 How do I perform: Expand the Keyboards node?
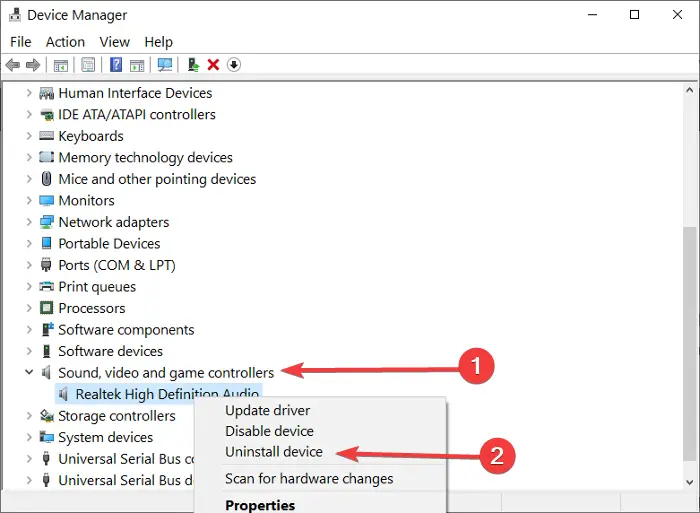click(29, 136)
